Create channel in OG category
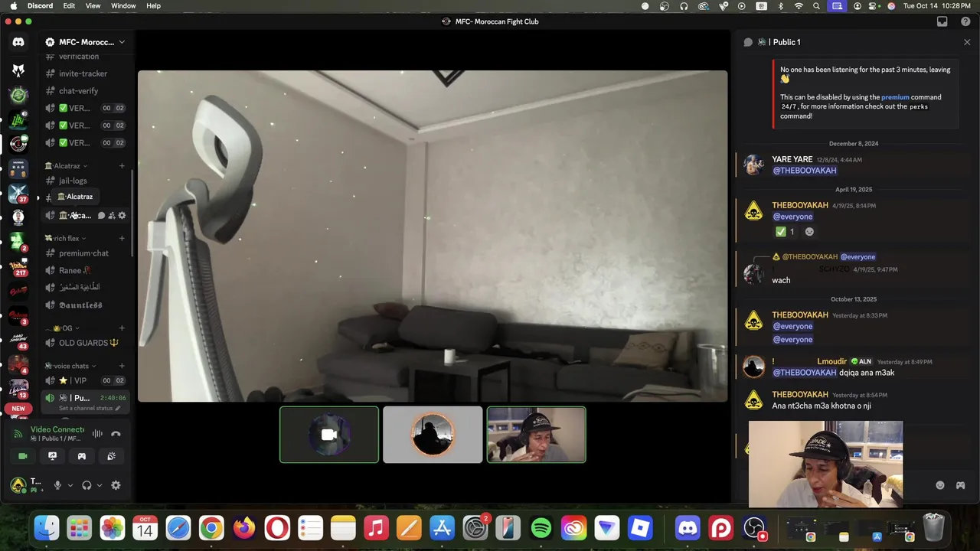Viewport: 980px width, 551px height. pos(122,328)
